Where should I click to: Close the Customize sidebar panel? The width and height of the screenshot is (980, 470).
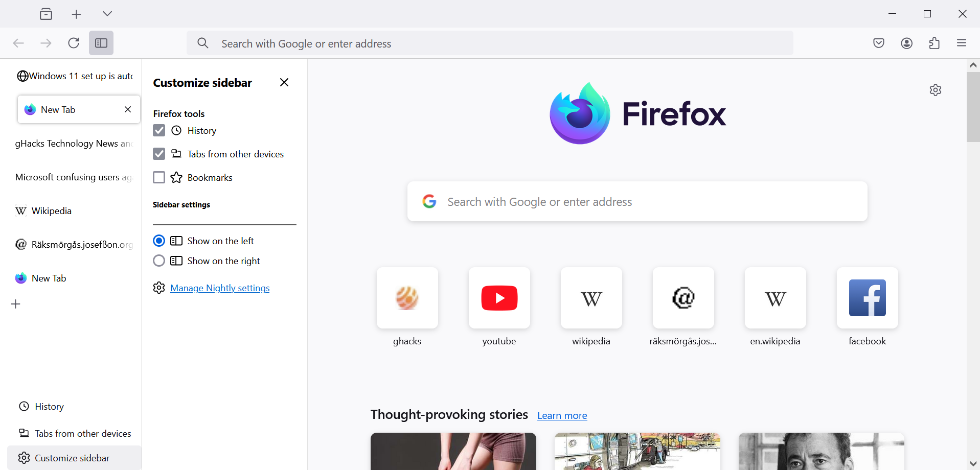coord(284,83)
